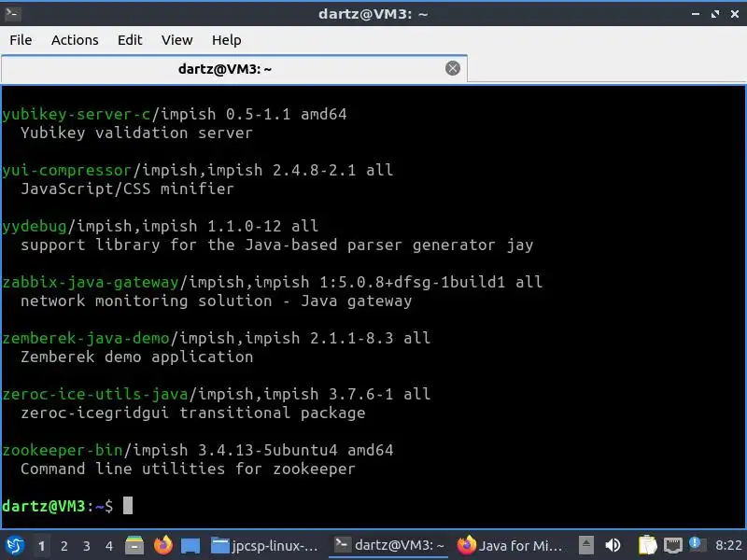
Task: Switch to jpcsp-linux file manager window
Action: [265, 546]
